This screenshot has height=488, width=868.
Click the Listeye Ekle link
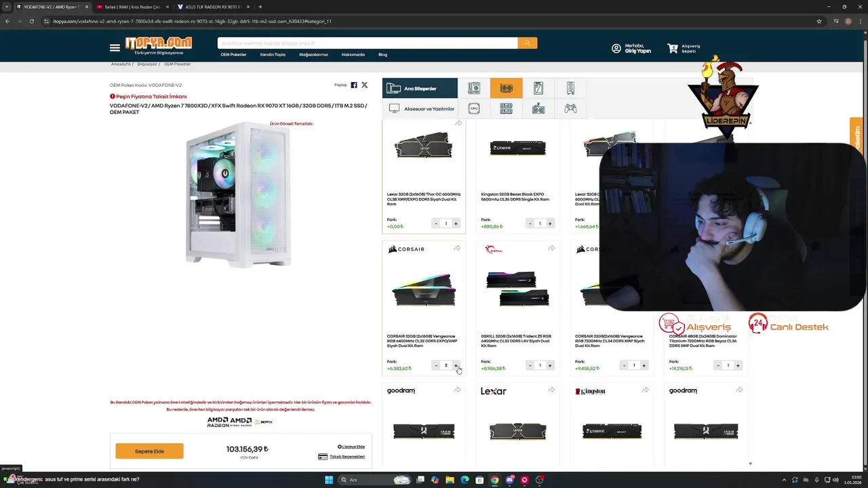click(x=351, y=447)
